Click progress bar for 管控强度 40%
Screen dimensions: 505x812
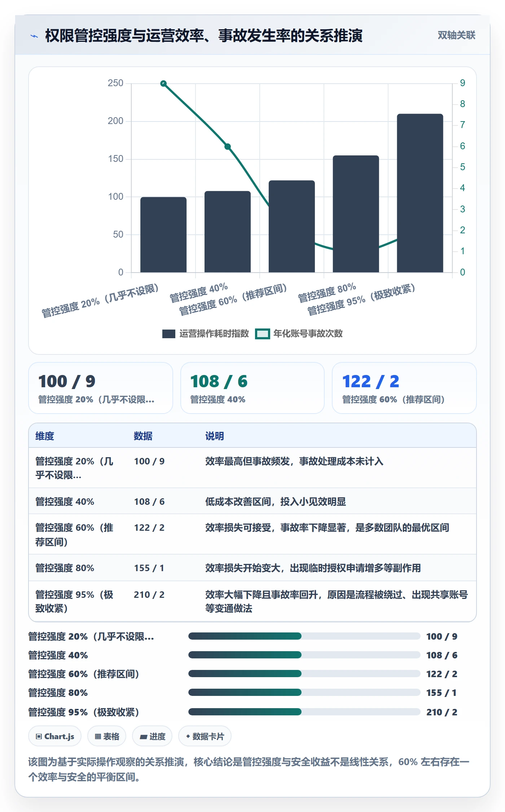(304, 655)
